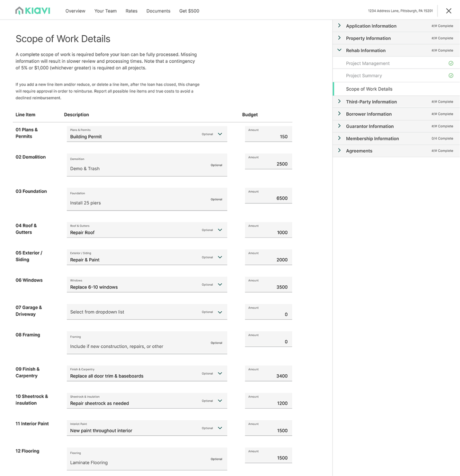Edit the Flooring description field
The image size is (460, 476).
(x=147, y=459)
